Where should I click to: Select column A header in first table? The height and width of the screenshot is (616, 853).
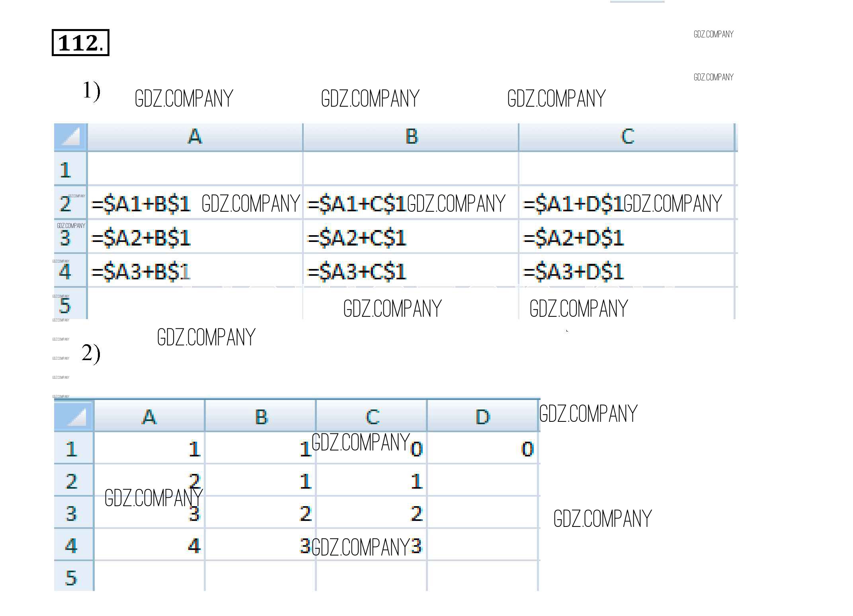pos(195,137)
